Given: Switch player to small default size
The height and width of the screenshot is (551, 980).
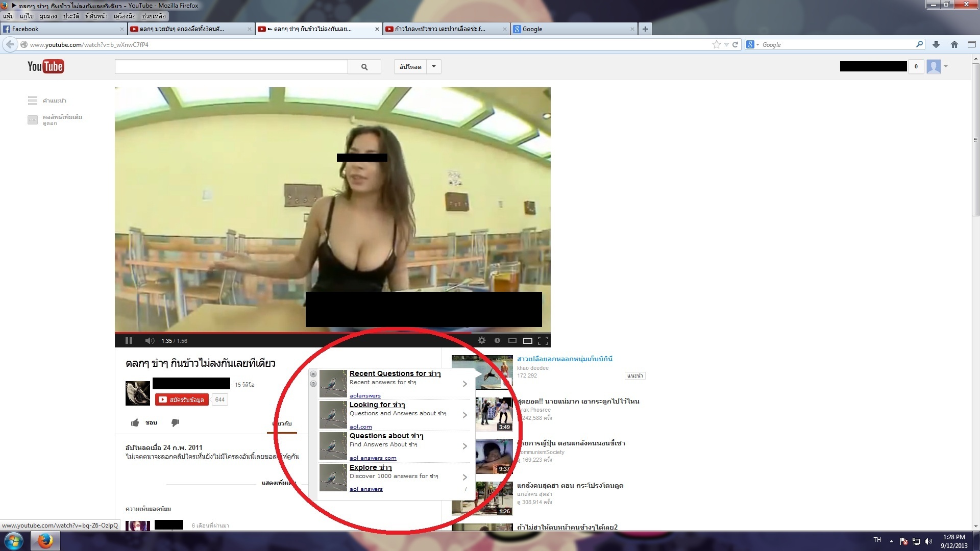Looking at the screenshot, I should point(512,340).
